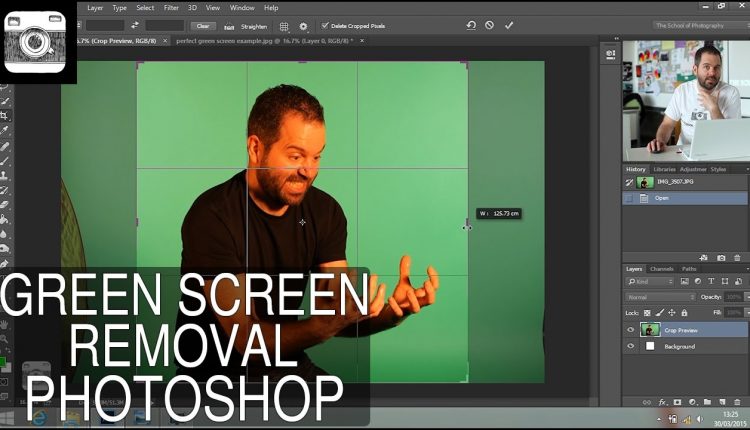
Task: Select the Healing Brush tool
Action: point(4,146)
